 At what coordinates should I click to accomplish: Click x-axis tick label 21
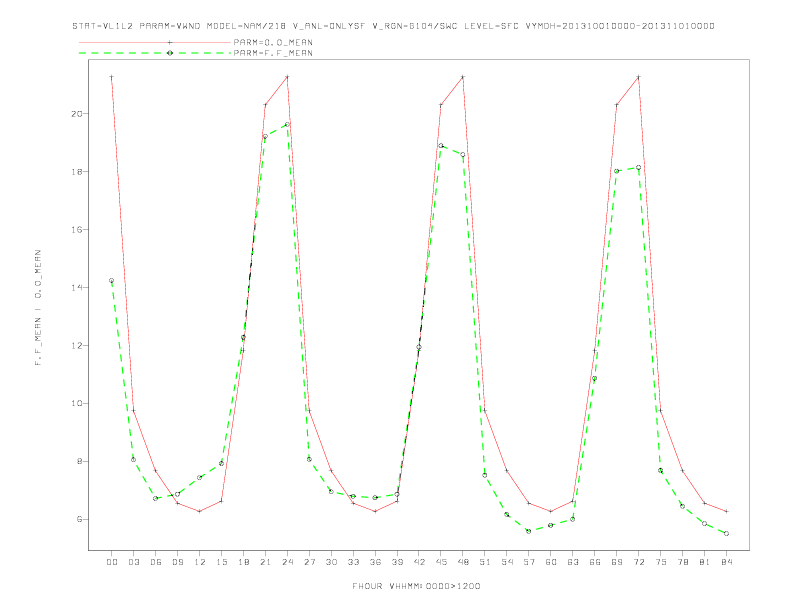265,562
